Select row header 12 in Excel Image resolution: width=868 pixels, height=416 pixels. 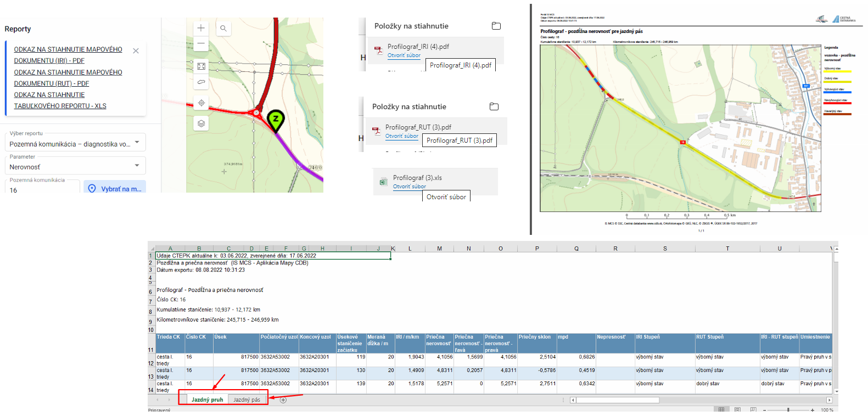pyautogui.click(x=151, y=360)
